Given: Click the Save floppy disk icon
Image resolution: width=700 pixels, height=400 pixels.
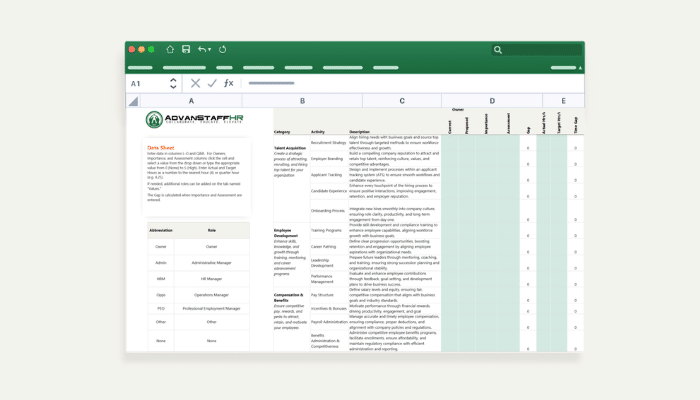Looking at the screenshot, I should coord(186,50).
